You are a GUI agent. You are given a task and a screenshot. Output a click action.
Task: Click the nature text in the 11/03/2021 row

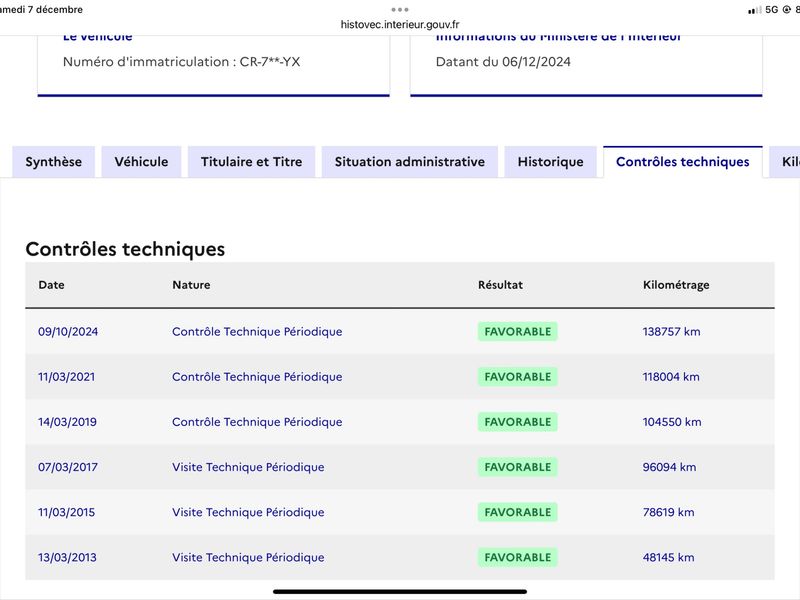[x=257, y=377]
